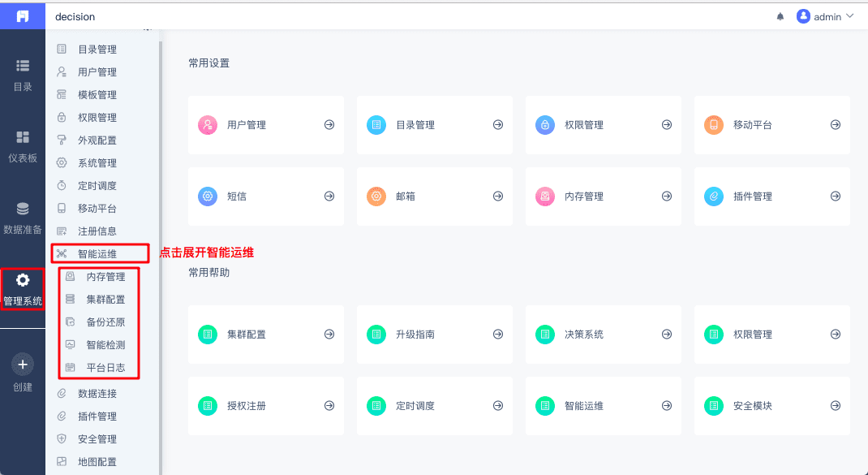The image size is (868, 475).
Task: Click the pink 用户管理 card icon
Action: pyautogui.click(x=208, y=125)
